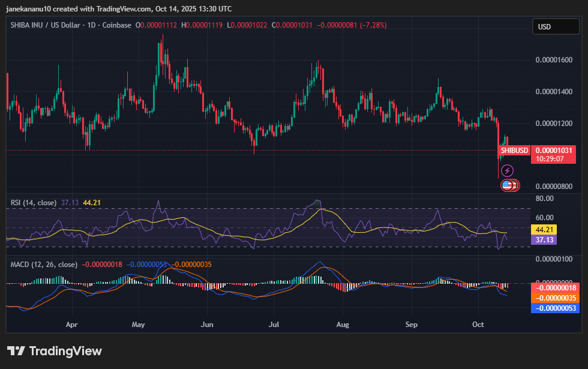Click the blue -0.00000053 MACD axis label
Screen dimensions: 588x369
point(554,308)
